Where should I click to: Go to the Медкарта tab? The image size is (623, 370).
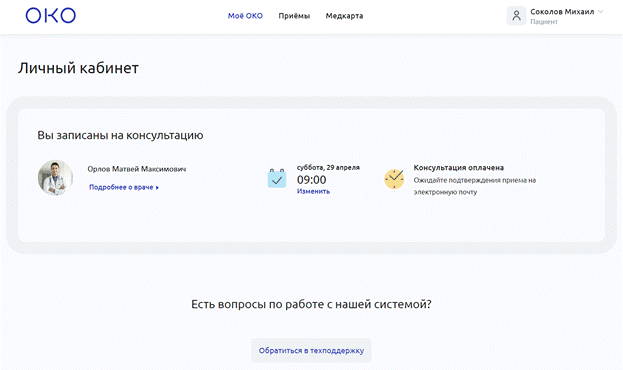tap(344, 16)
